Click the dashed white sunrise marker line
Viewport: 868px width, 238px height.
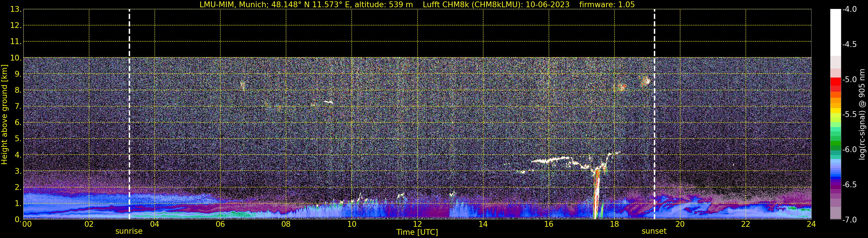[x=129, y=114]
